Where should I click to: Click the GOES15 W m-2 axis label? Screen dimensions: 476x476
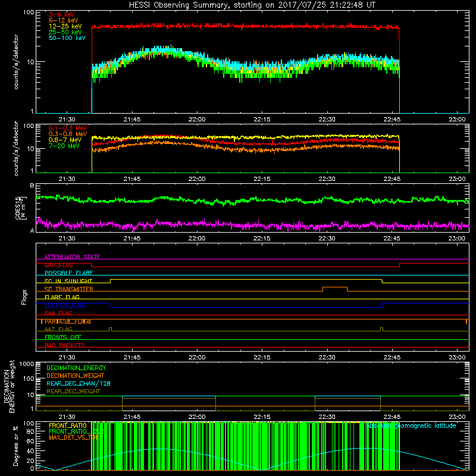point(21,208)
